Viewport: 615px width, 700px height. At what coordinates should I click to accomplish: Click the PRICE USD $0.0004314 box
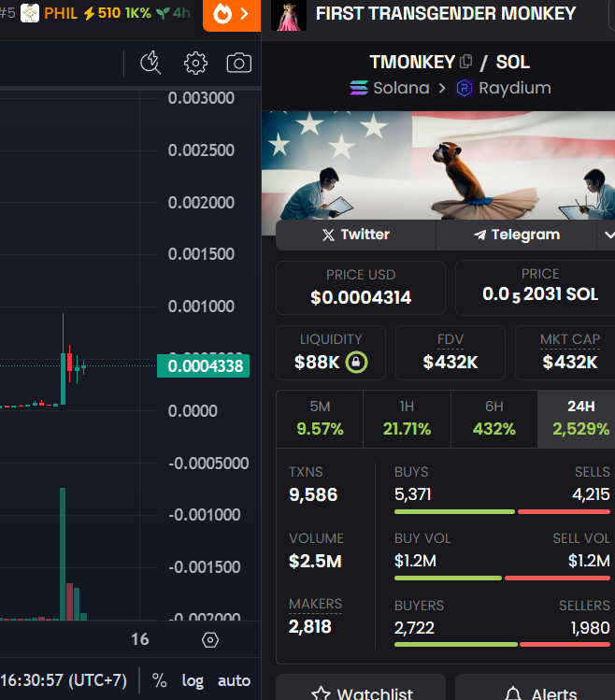pyautogui.click(x=361, y=288)
